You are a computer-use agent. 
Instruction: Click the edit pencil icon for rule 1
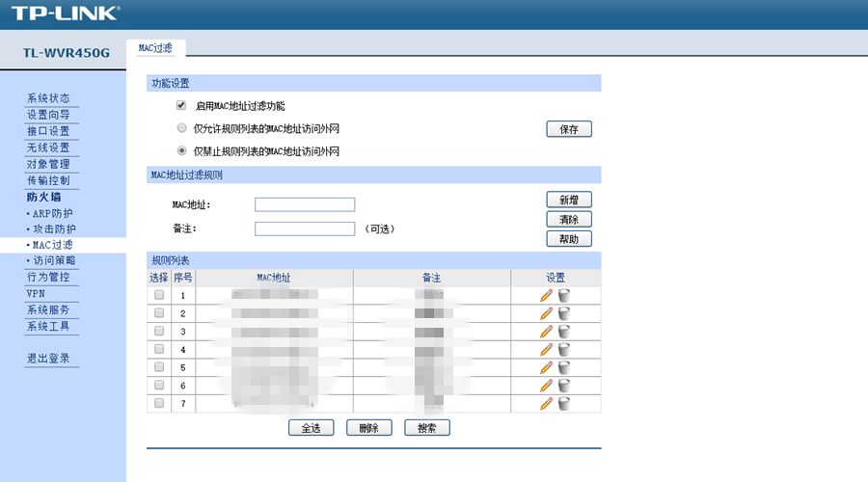[x=546, y=296]
